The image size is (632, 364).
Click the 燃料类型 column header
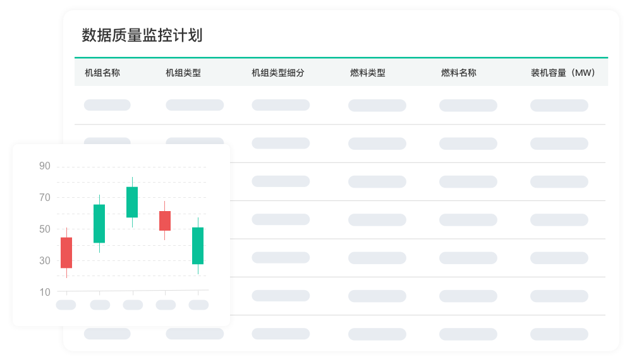coord(368,73)
